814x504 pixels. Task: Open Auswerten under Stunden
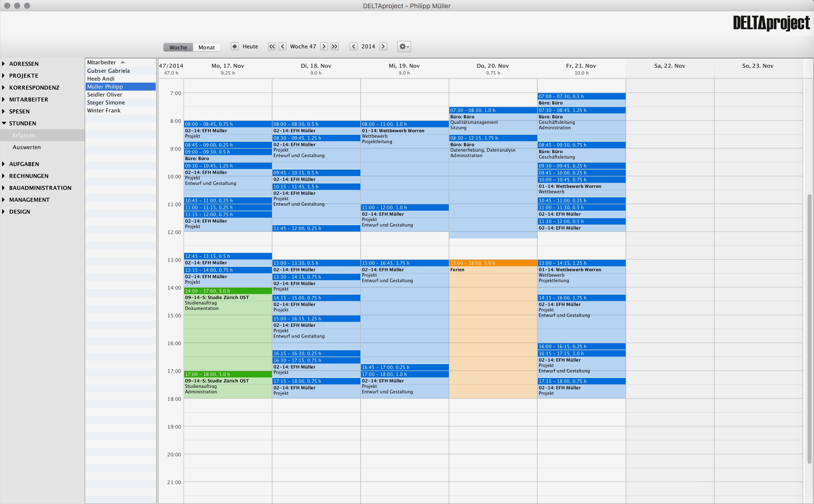tap(27, 147)
